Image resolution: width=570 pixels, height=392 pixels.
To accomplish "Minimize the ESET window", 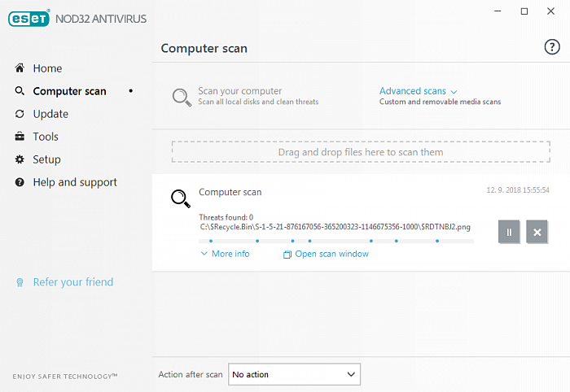I will pyautogui.click(x=498, y=11).
